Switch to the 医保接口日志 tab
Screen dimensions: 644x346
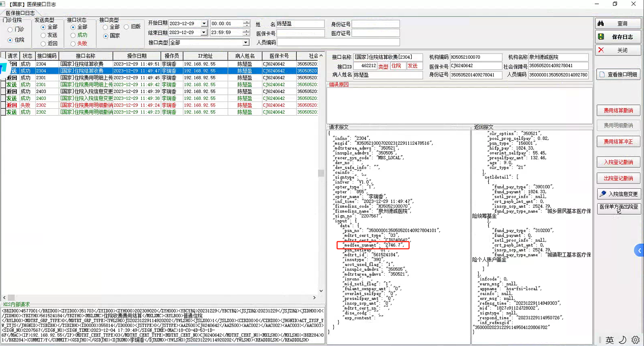(x=20, y=13)
